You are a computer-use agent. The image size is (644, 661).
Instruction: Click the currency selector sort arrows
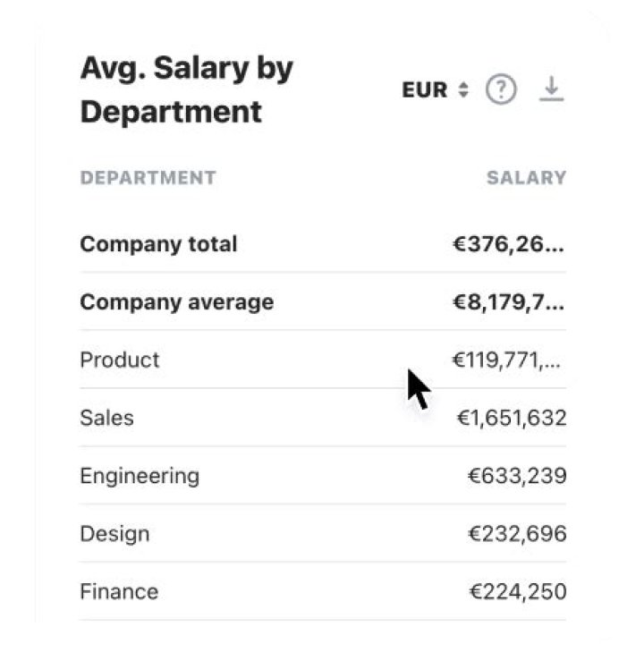point(463,90)
